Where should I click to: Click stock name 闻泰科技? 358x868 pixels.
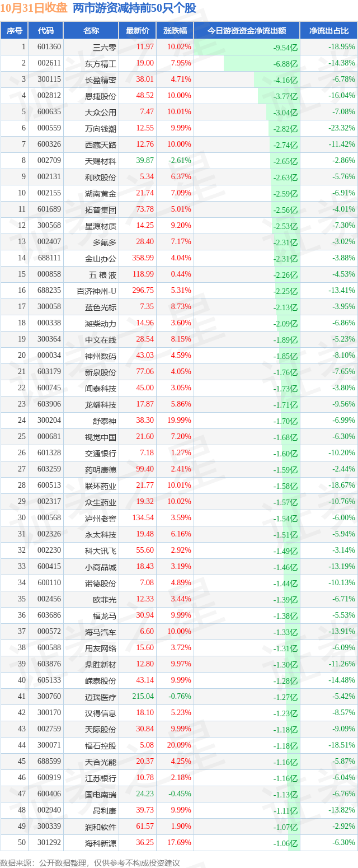pyautogui.click(x=101, y=388)
